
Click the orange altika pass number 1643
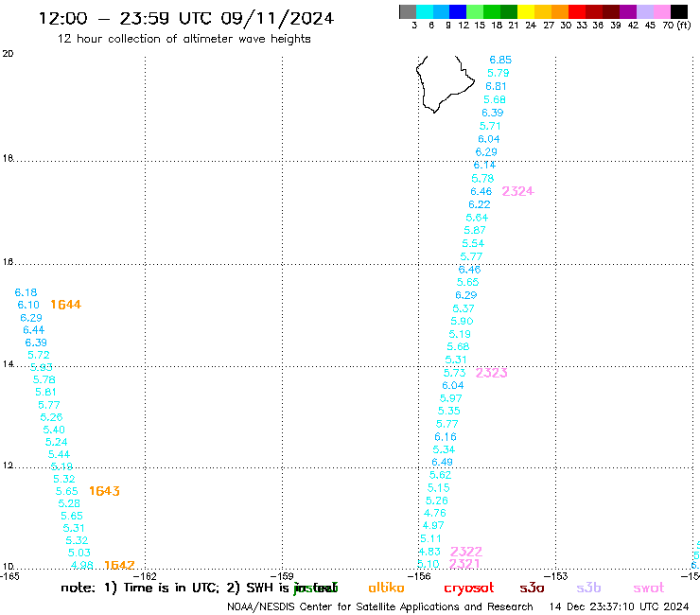[104, 491]
